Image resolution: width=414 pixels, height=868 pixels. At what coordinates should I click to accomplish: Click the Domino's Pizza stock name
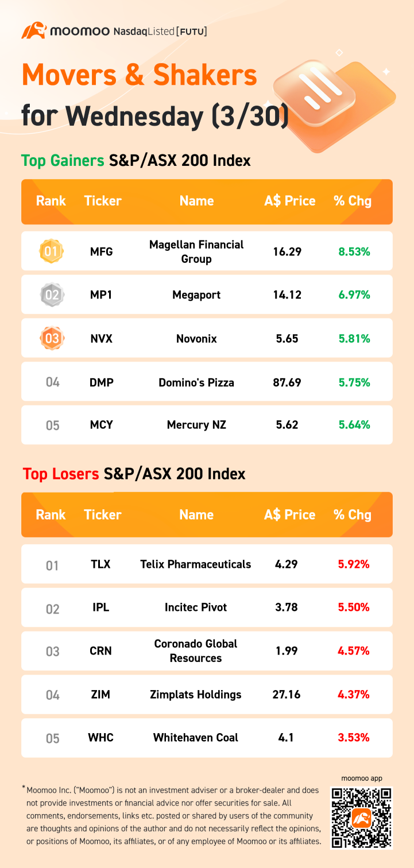196,382
